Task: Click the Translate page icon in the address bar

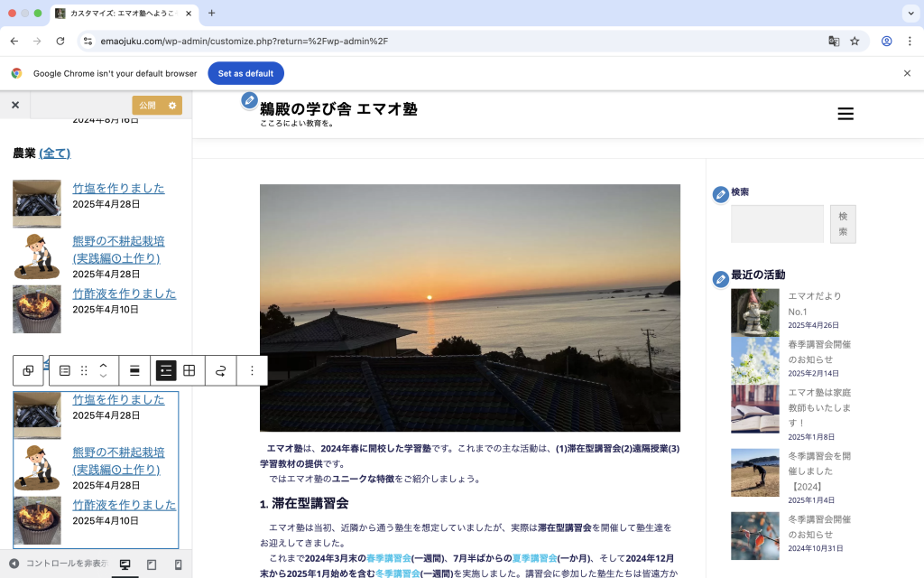Action: 833,42
